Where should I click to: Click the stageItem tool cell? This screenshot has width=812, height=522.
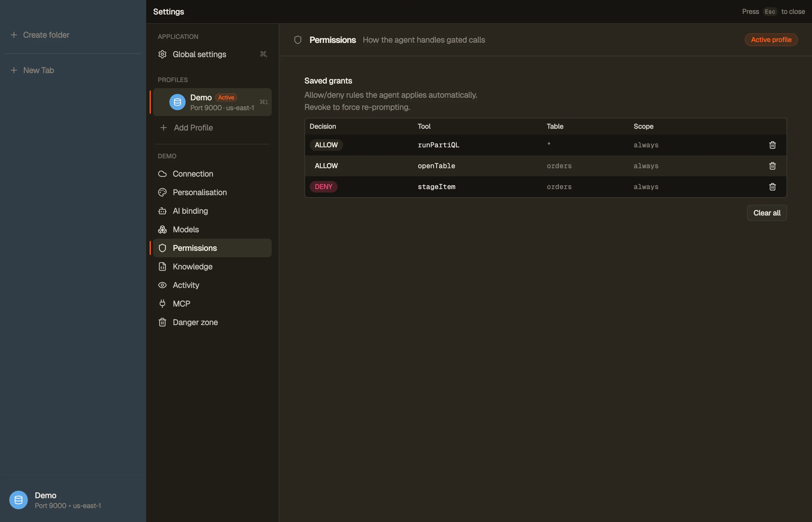436,187
